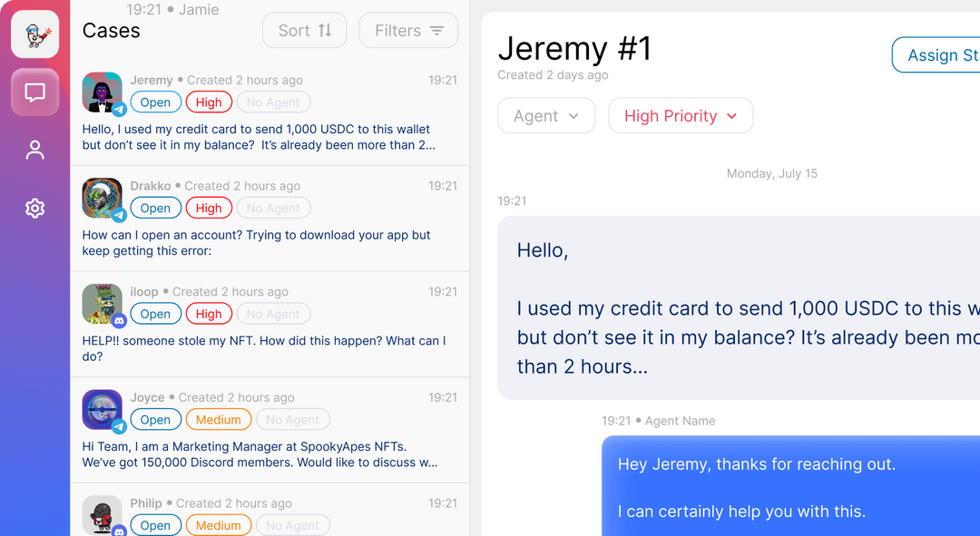
Task: Toggle the High priority tag on Drakko's case
Action: (x=209, y=209)
